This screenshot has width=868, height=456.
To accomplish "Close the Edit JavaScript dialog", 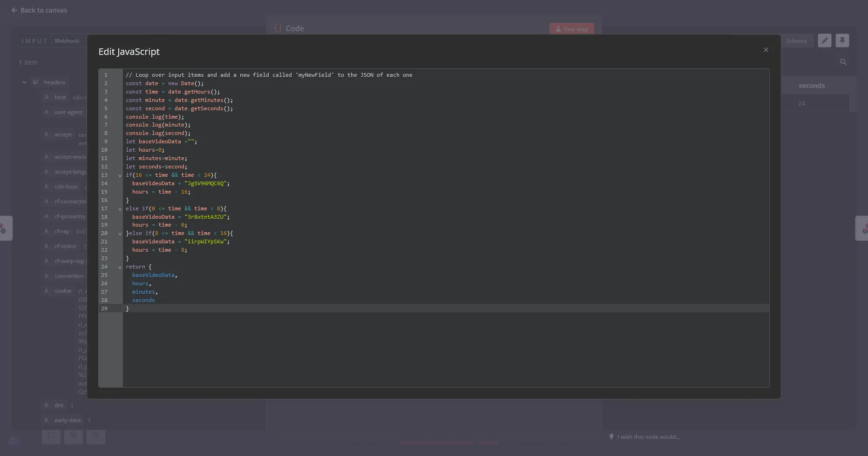I will coord(766,50).
